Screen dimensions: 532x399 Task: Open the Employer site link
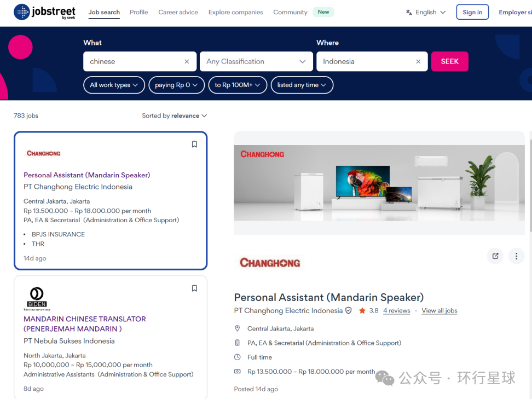(515, 12)
